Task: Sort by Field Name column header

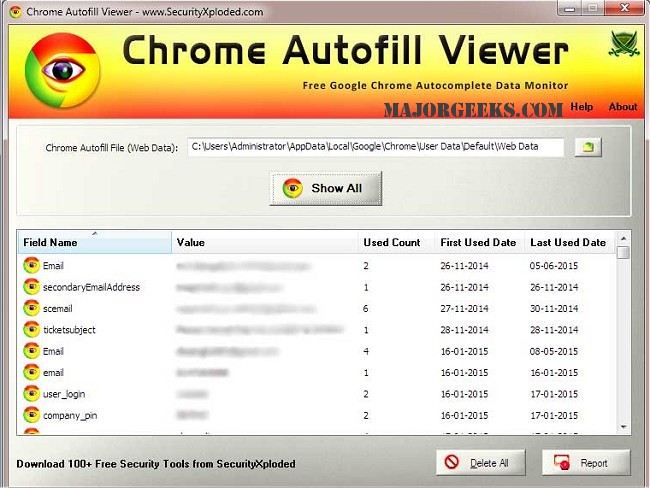Action: coord(95,243)
